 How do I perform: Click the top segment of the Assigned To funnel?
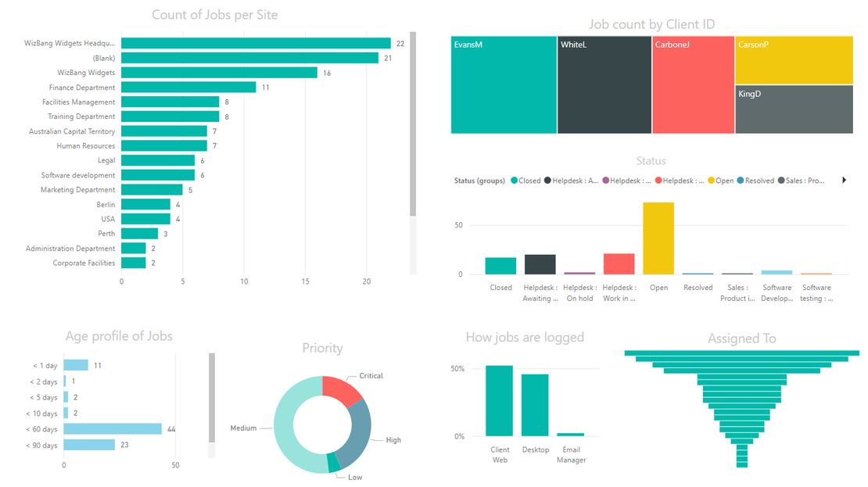point(741,353)
